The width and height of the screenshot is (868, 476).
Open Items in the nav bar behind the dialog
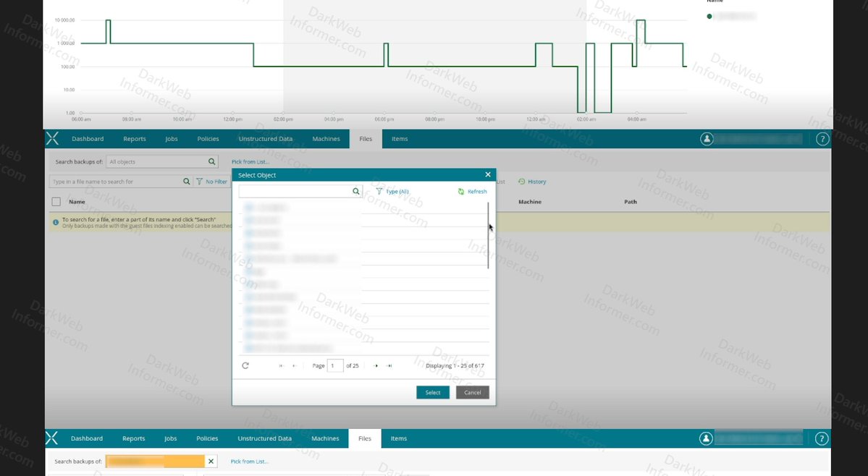(x=400, y=139)
